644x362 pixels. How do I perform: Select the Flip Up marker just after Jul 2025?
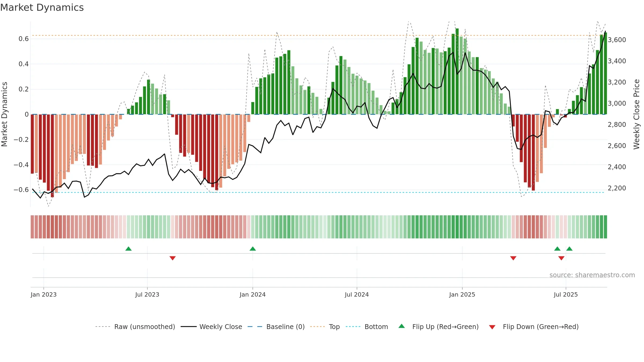(x=569, y=249)
